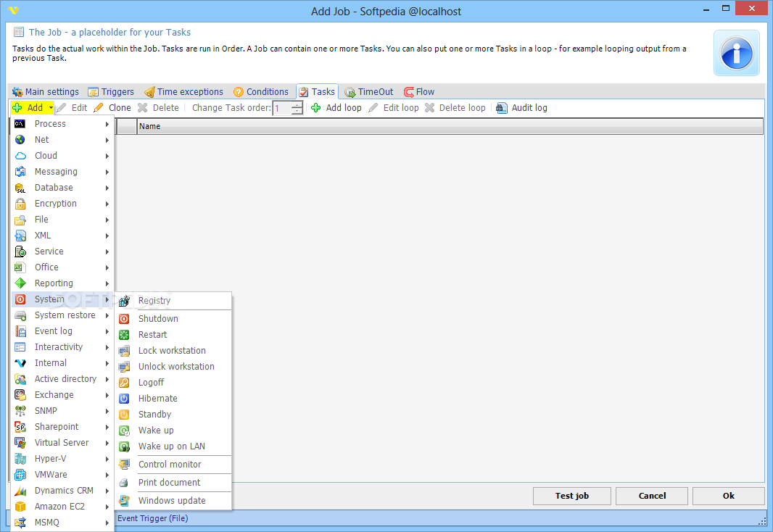Click Add loop in toolbar
Image resolution: width=773 pixels, height=532 pixels.
pos(336,108)
